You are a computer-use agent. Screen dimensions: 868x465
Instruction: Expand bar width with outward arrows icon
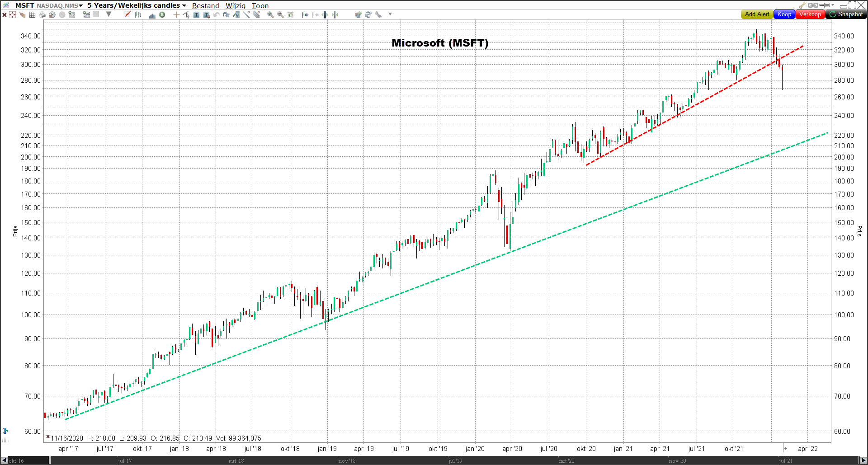click(325, 14)
